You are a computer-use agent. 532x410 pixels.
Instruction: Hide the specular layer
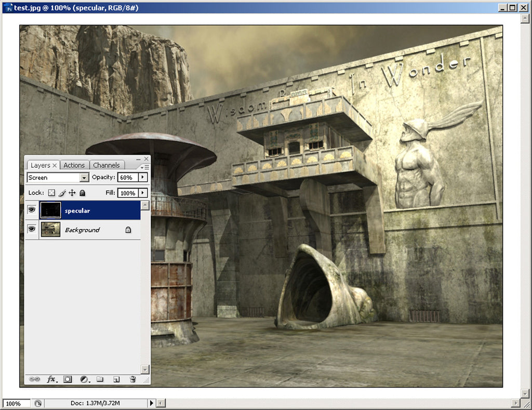point(32,210)
